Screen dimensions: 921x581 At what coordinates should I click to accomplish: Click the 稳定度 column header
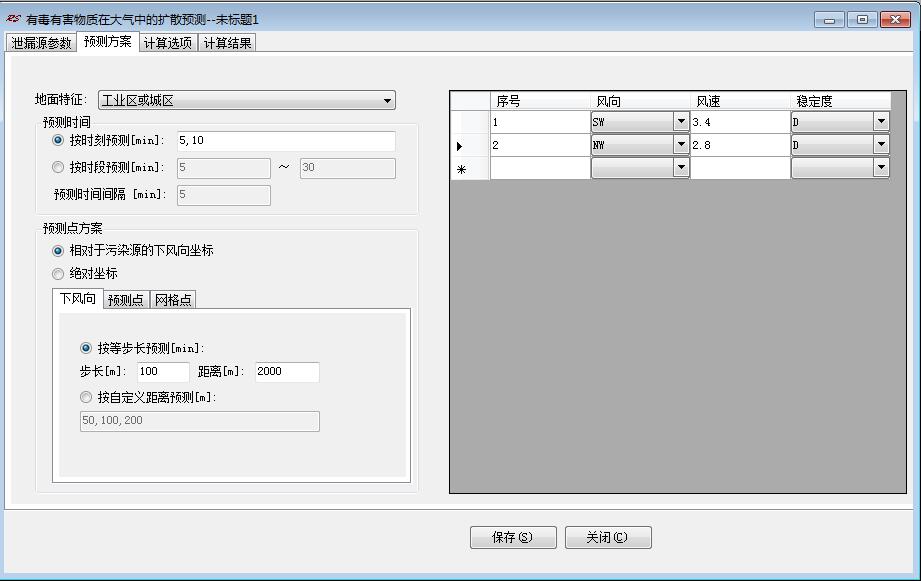click(x=841, y=101)
